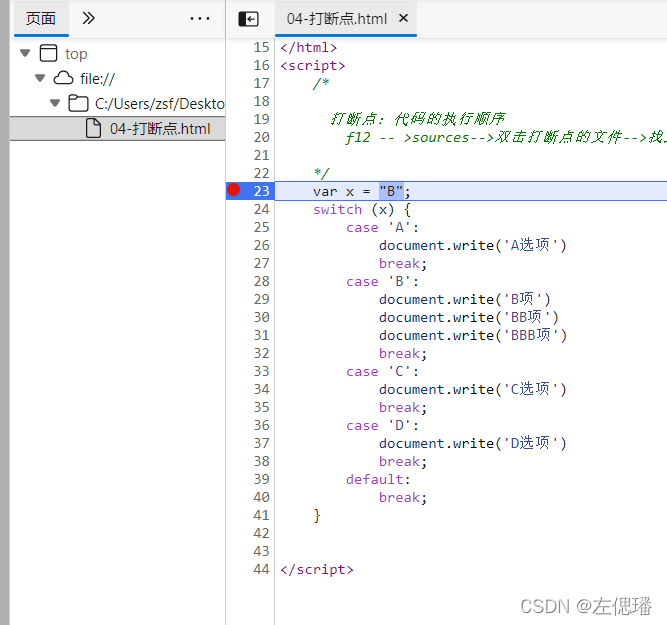Click the switch keyword on line 24
The height and width of the screenshot is (625, 667).
point(337,209)
